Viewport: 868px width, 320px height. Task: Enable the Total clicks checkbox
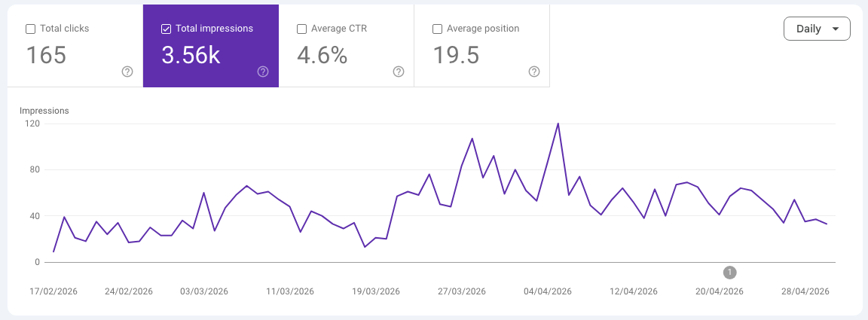click(30, 29)
